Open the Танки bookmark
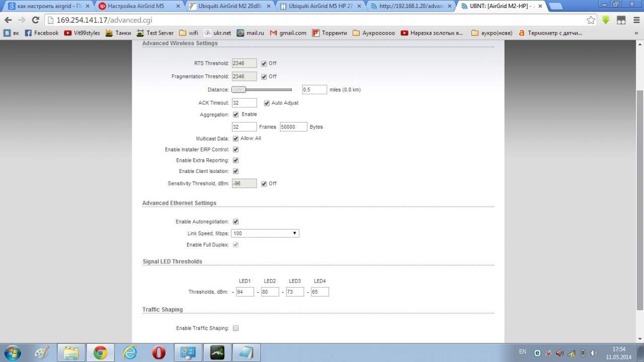644x362 pixels. coord(118,33)
